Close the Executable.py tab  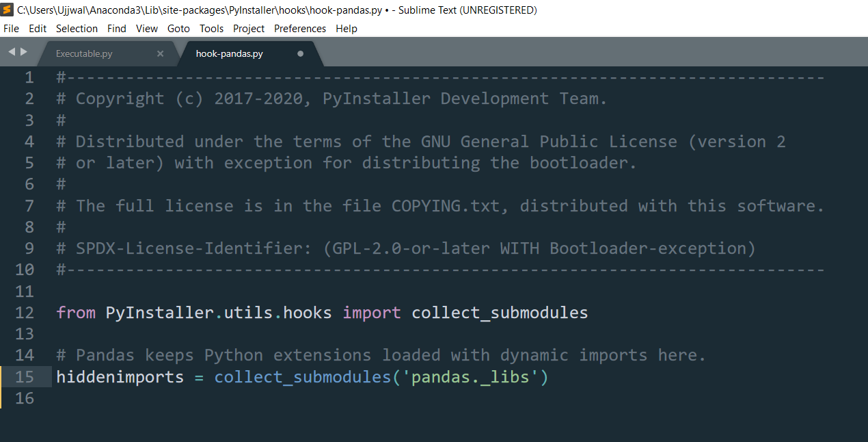(x=161, y=54)
